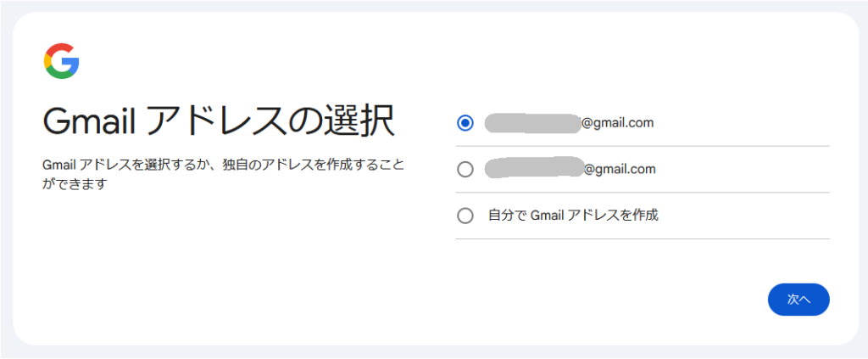Choose the second suggested @gmail.com radio button

point(465,170)
